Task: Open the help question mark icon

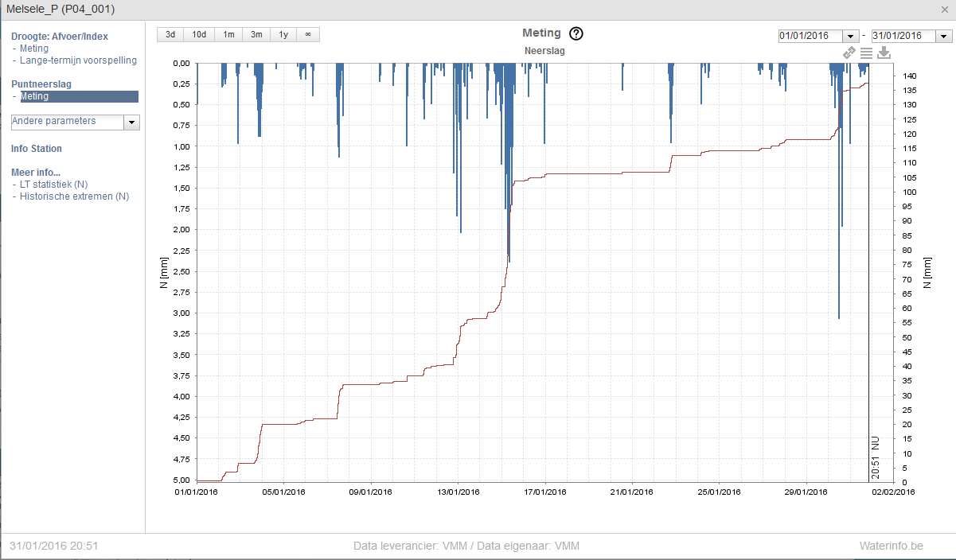Action: [576, 33]
